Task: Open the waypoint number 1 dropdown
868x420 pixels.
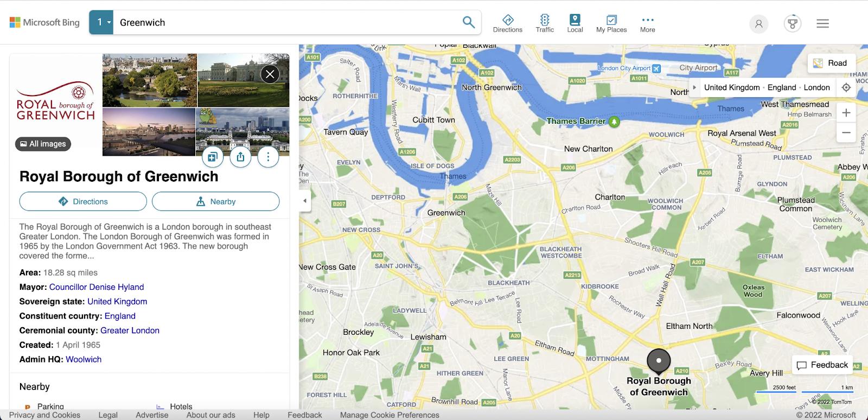Action: point(101,22)
